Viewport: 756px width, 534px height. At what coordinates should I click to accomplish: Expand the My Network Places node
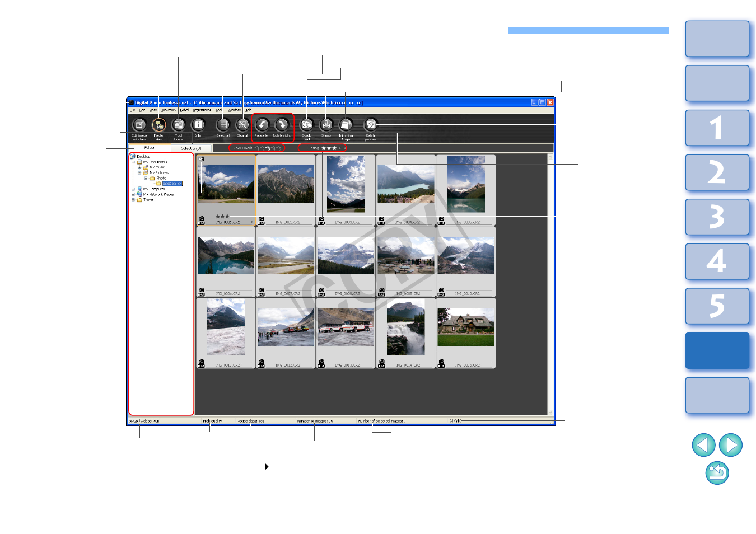coord(133,194)
